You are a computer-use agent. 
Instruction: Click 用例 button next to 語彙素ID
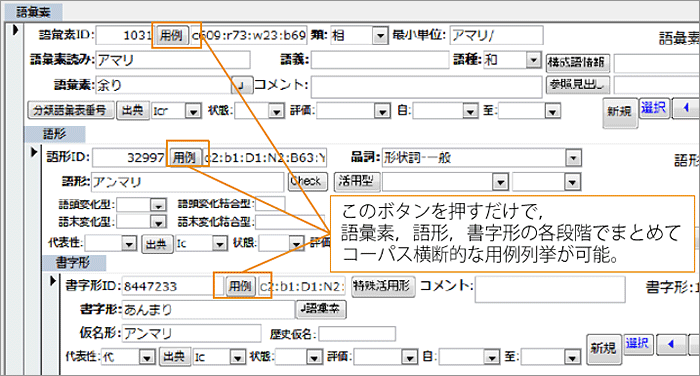tap(171, 35)
